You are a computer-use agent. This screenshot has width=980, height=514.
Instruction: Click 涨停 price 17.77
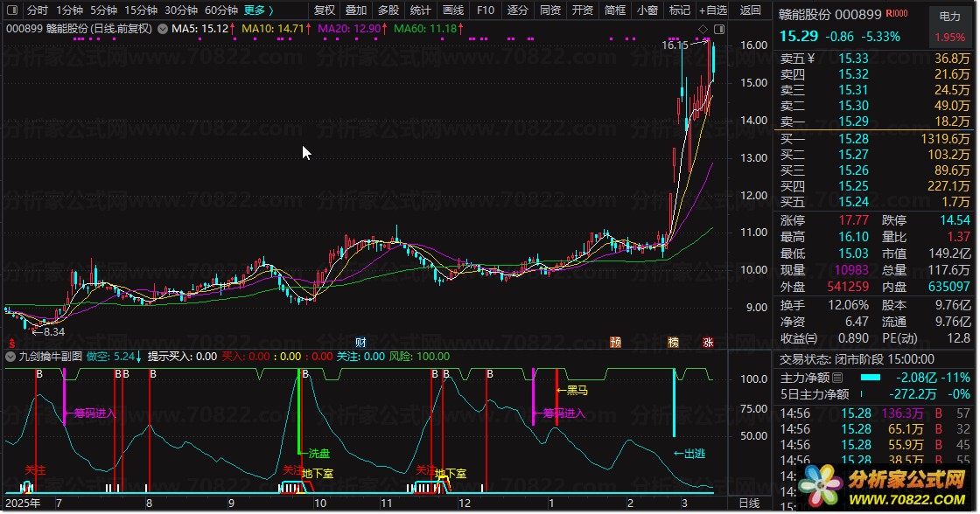tap(853, 220)
